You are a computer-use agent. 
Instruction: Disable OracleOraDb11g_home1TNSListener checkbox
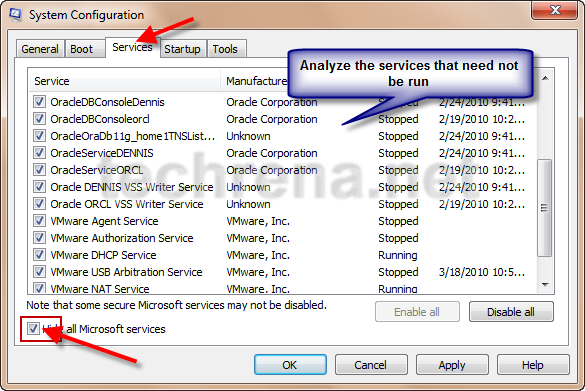click(40, 136)
